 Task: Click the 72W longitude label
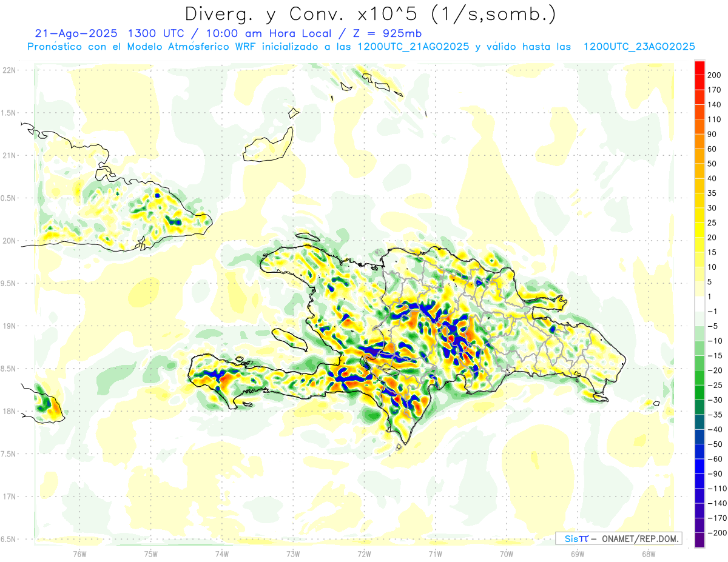point(364,553)
